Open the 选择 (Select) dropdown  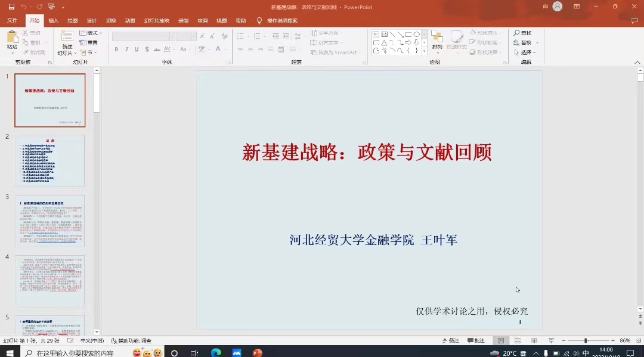coord(525,52)
